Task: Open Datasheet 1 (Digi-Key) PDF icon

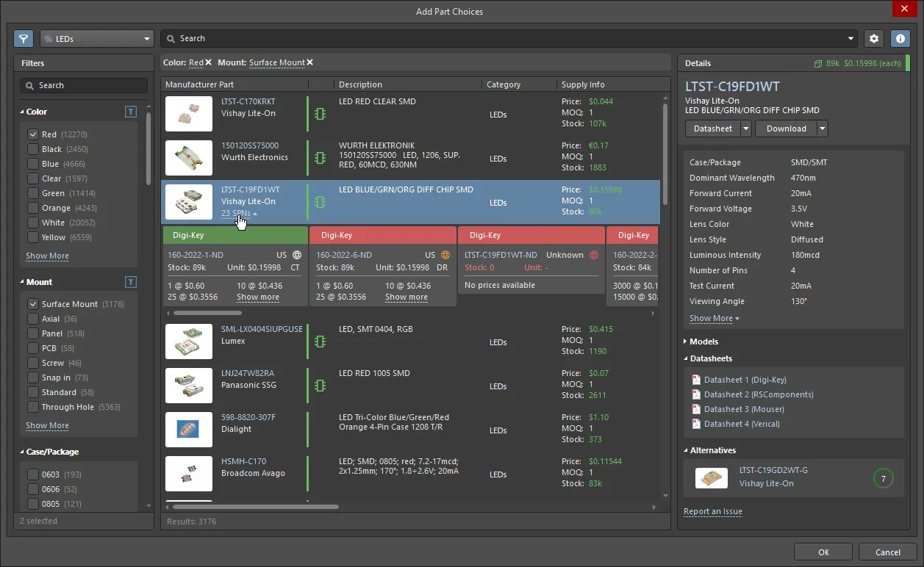Action: [x=696, y=380]
